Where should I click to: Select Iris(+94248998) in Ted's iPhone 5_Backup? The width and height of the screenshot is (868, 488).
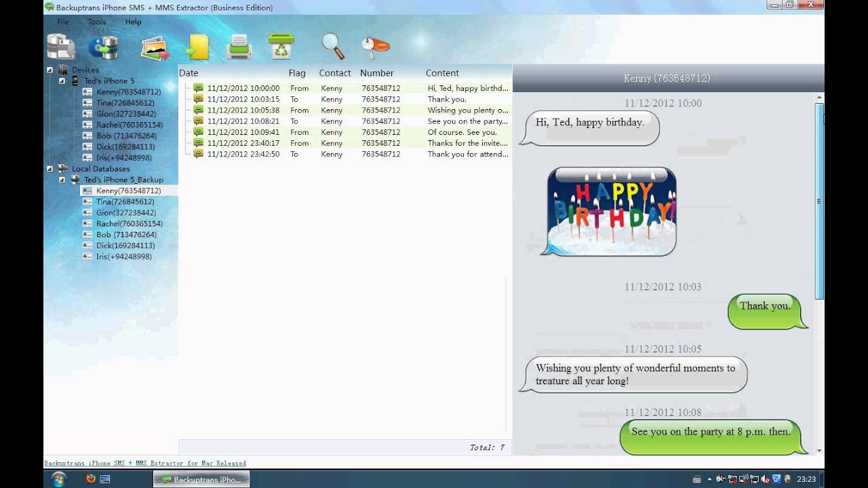tap(123, 257)
